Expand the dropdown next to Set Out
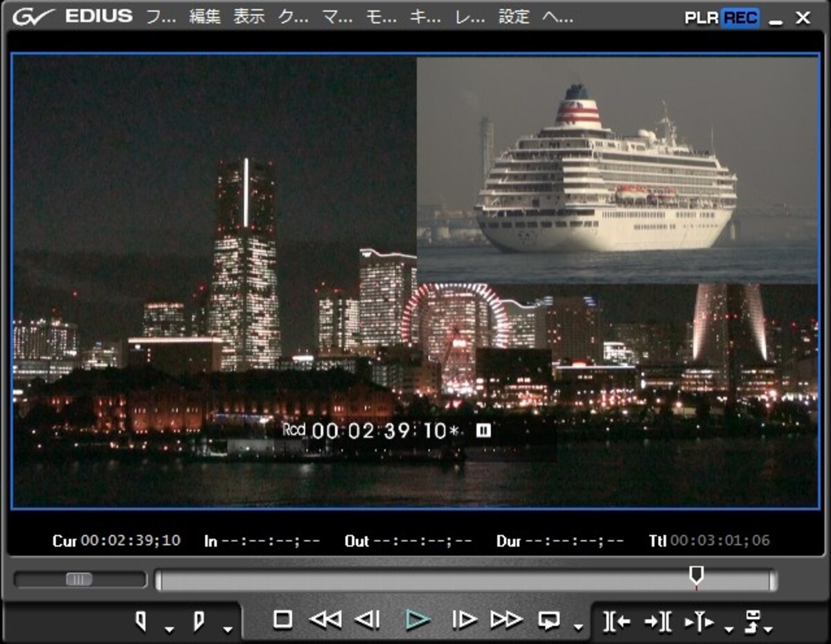 pyautogui.click(x=227, y=629)
